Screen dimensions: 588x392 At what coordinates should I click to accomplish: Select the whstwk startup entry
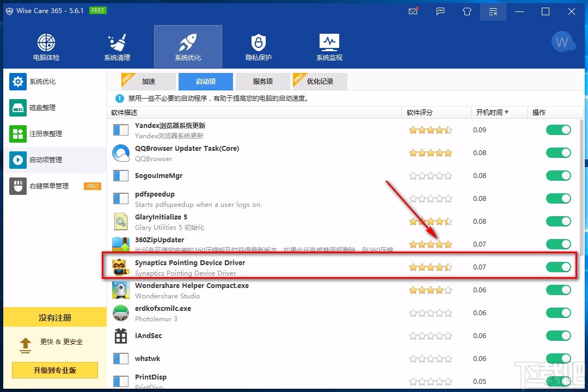tap(343, 359)
